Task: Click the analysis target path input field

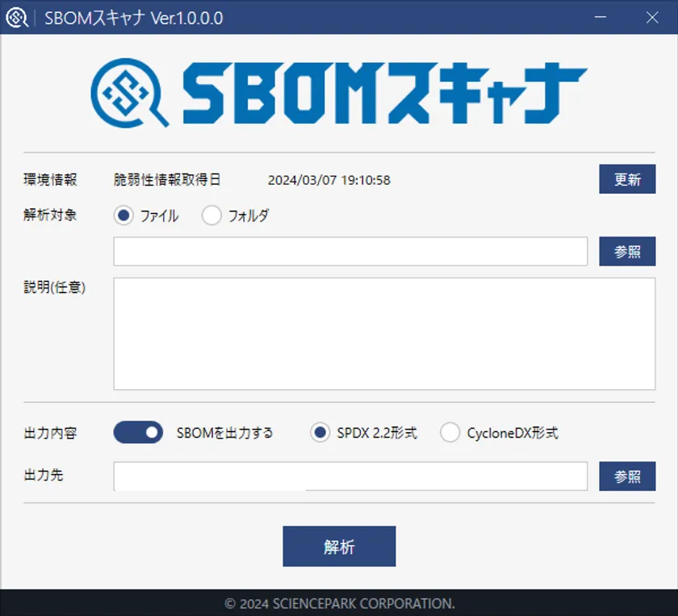Action: (x=350, y=251)
